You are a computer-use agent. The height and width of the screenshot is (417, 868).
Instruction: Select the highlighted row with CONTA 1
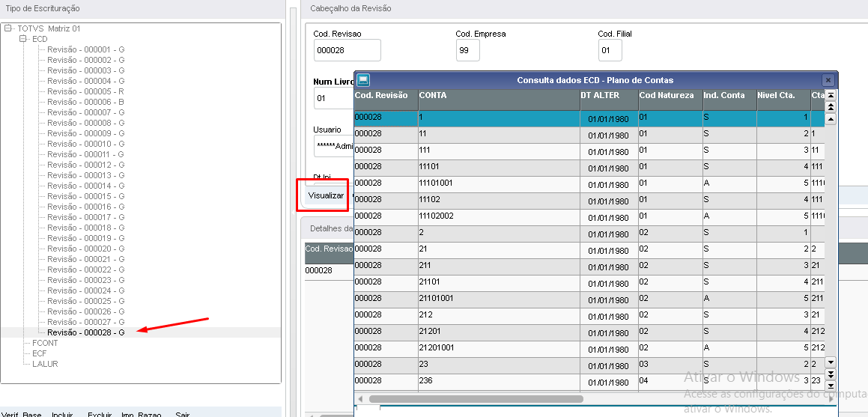click(589, 118)
